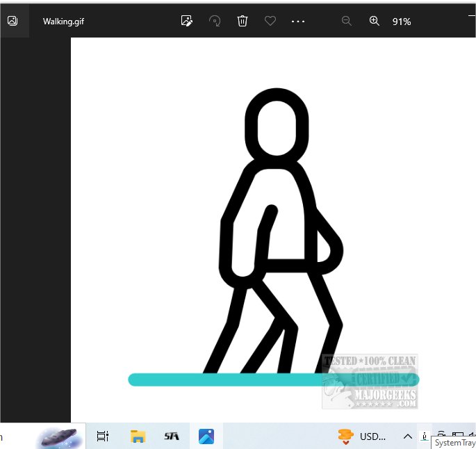
Task: Click the black left margin of viewer
Action: pos(35,229)
